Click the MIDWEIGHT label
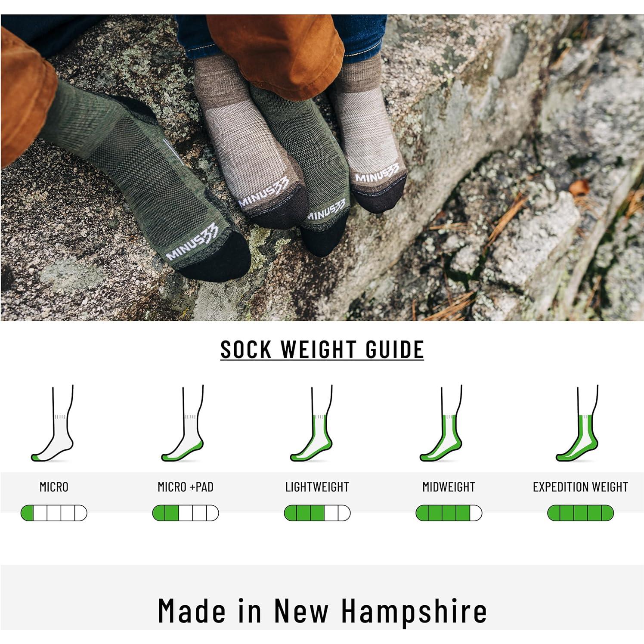 (x=449, y=487)
